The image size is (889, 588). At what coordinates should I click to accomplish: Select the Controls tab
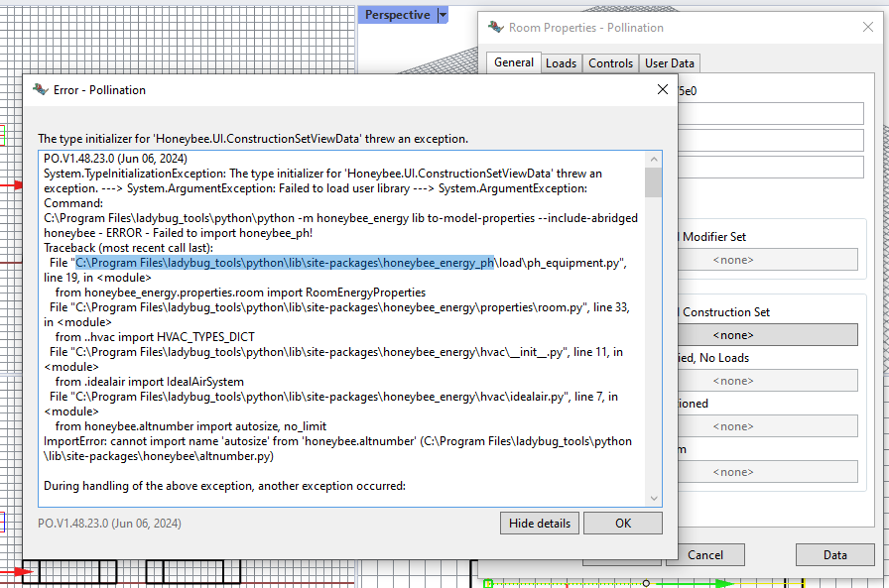pos(610,63)
